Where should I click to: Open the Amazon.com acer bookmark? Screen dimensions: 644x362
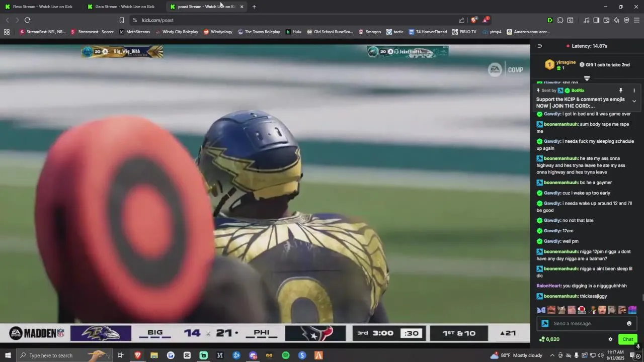(528, 32)
